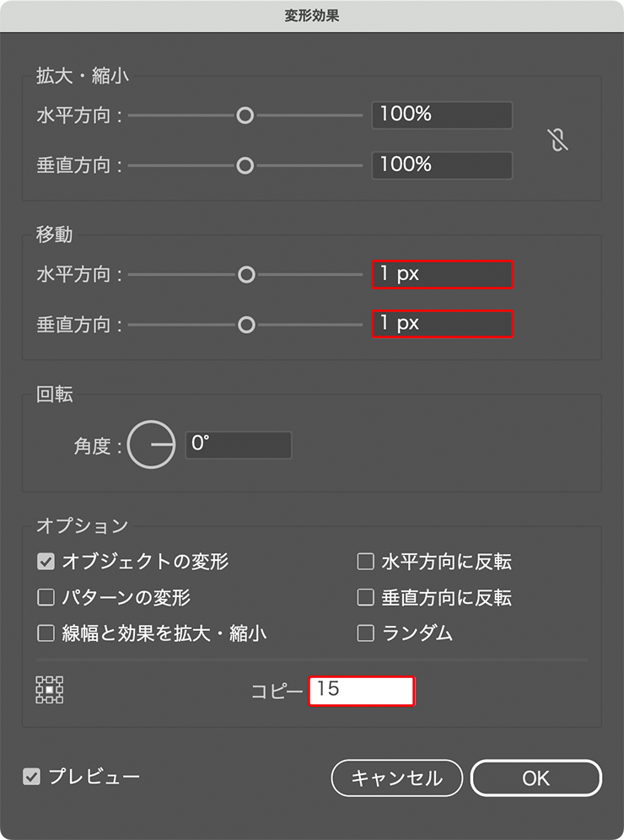Click the 水平方向 scale slider handle
This screenshot has width=624, height=840.
point(245,116)
